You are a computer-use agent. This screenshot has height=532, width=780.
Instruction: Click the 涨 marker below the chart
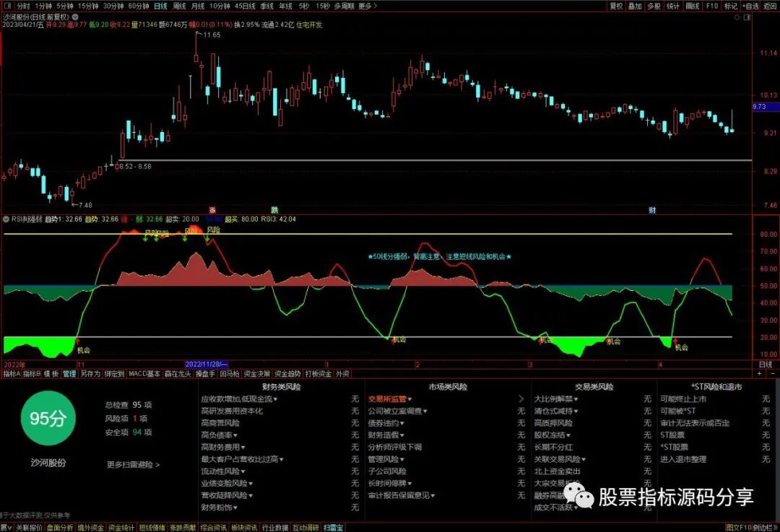click(x=213, y=210)
